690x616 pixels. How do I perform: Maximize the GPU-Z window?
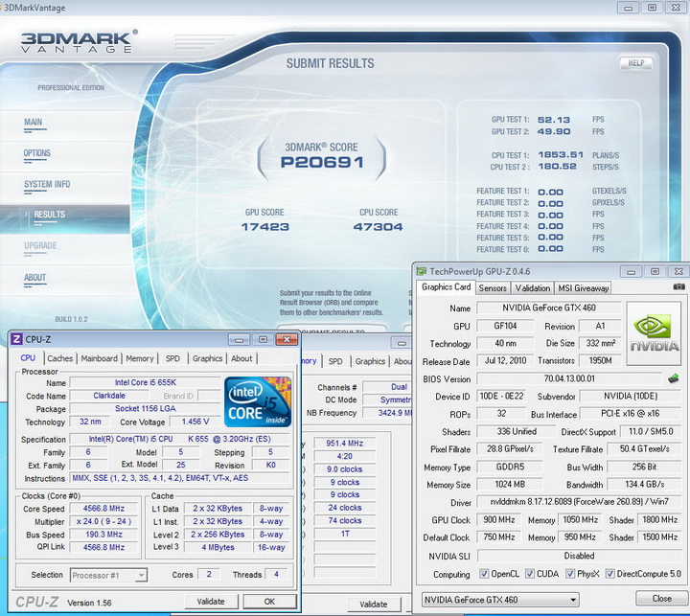point(655,271)
